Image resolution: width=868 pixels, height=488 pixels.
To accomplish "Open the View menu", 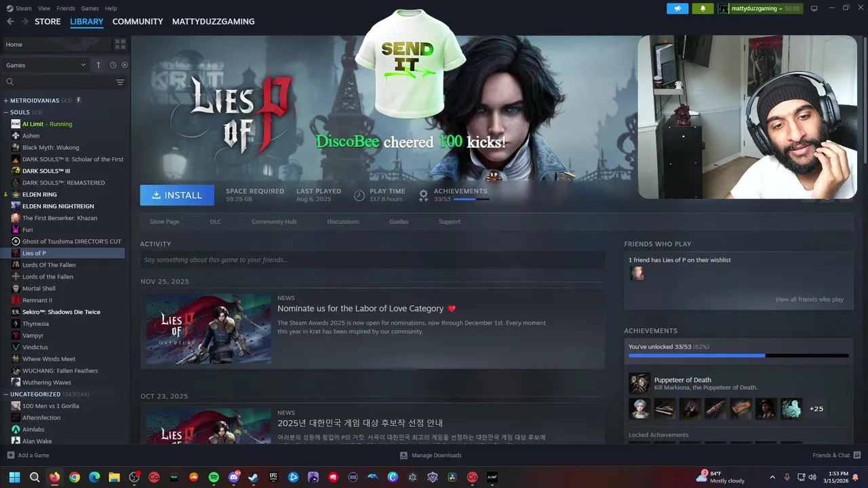I will pyautogui.click(x=44, y=8).
